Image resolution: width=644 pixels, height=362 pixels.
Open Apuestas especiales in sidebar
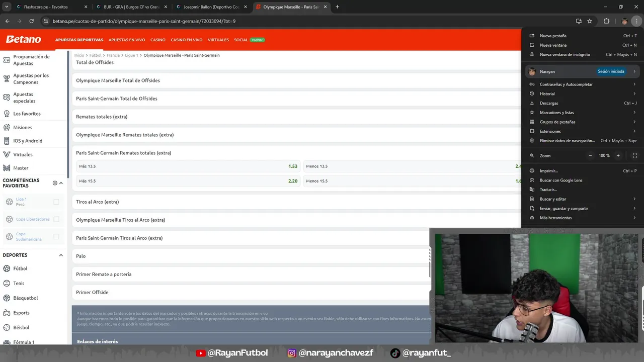click(x=33, y=98)
